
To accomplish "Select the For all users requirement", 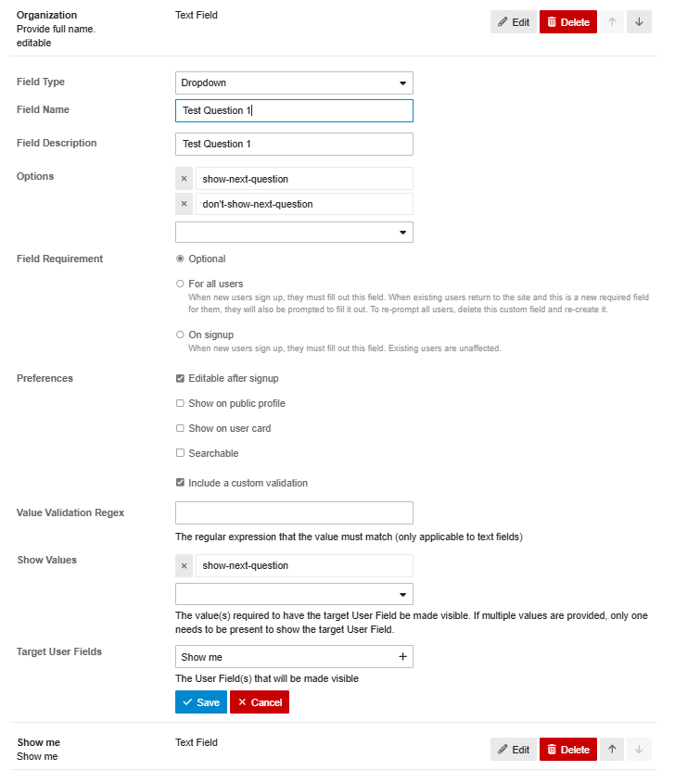I will click(x=180, y=284).
